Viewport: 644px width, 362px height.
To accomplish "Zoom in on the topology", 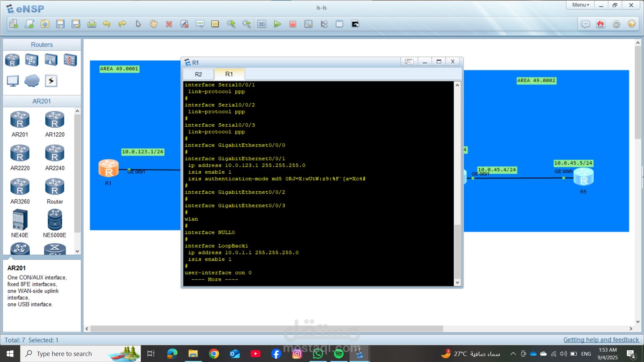I will (231, 24).
